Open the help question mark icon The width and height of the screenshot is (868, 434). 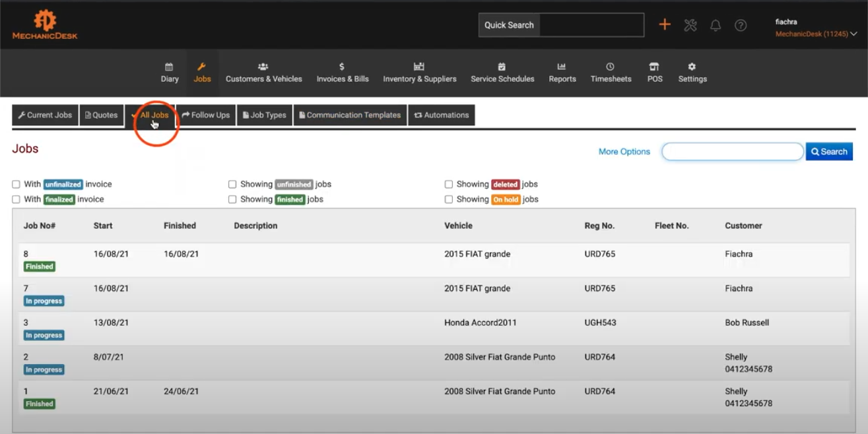[x=741, y=25]
